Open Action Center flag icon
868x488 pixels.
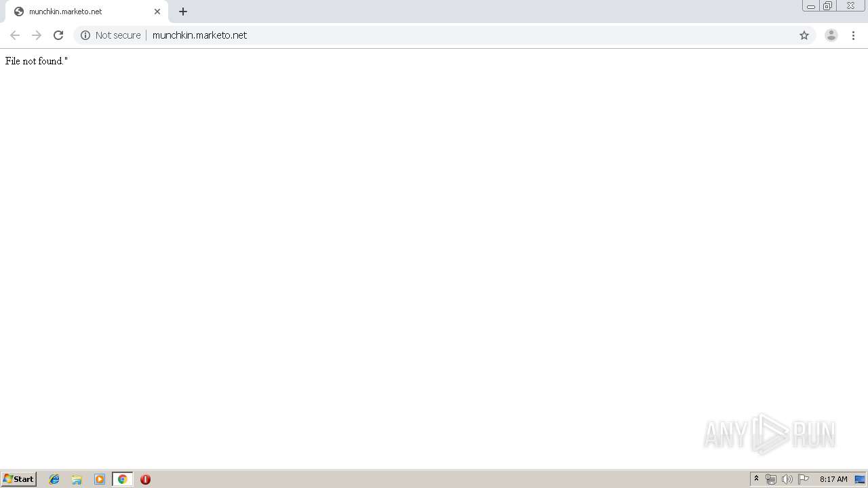804,479
